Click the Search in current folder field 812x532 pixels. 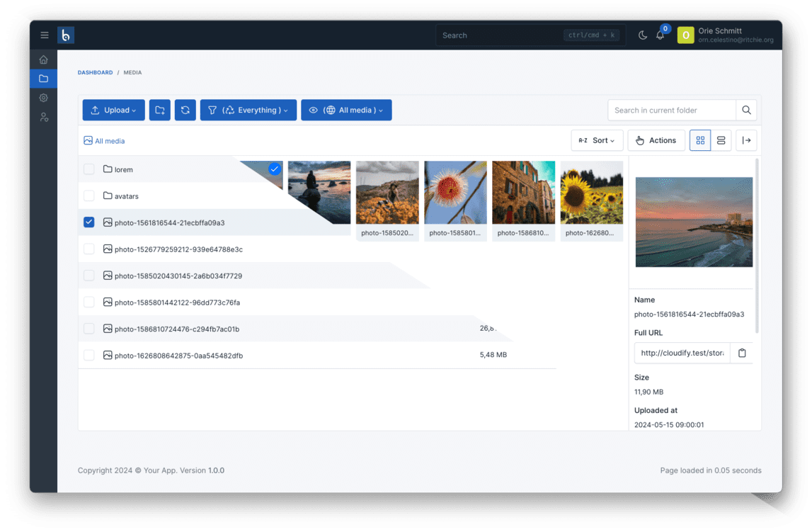(x=671, y=111)
